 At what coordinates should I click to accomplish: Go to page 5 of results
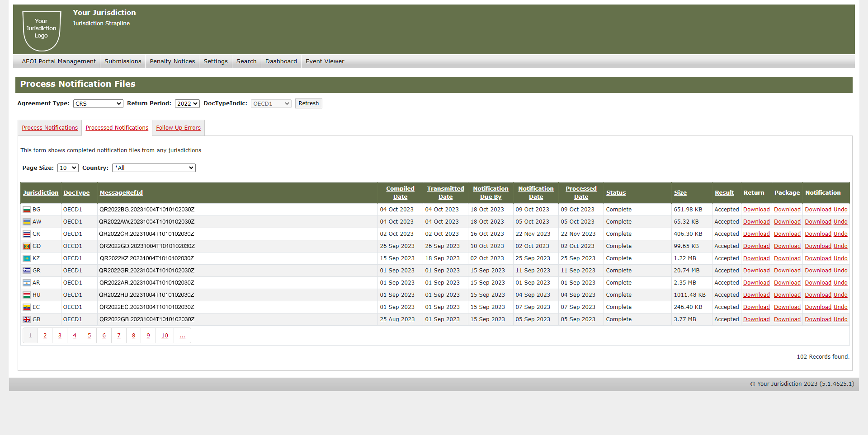pos(89,336)
